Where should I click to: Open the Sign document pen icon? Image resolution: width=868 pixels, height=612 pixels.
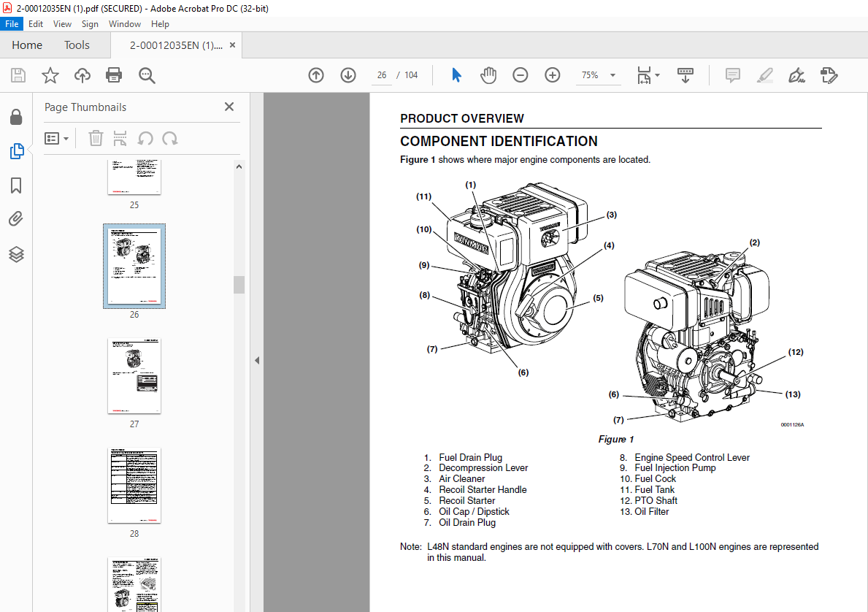coord(796,75)
